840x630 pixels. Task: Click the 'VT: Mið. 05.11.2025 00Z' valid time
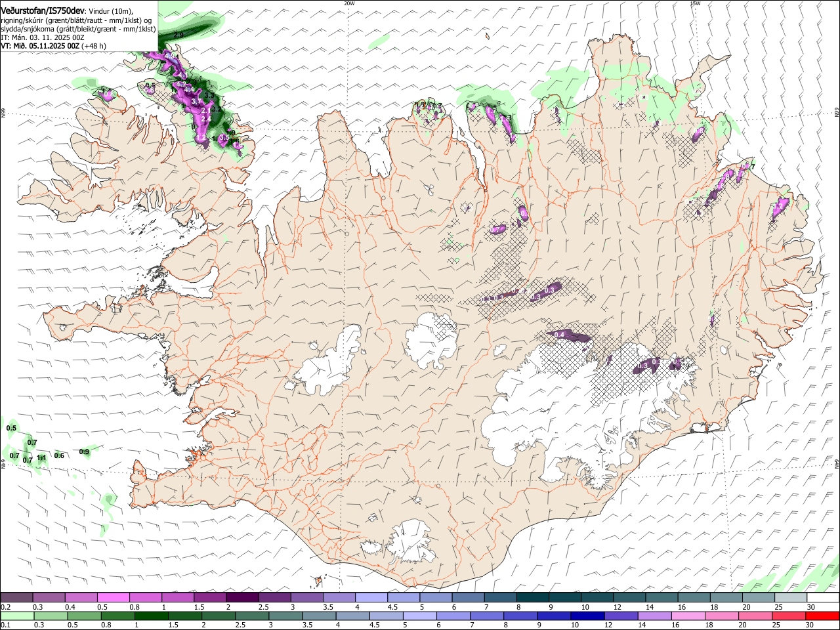(x=40, y=46)
